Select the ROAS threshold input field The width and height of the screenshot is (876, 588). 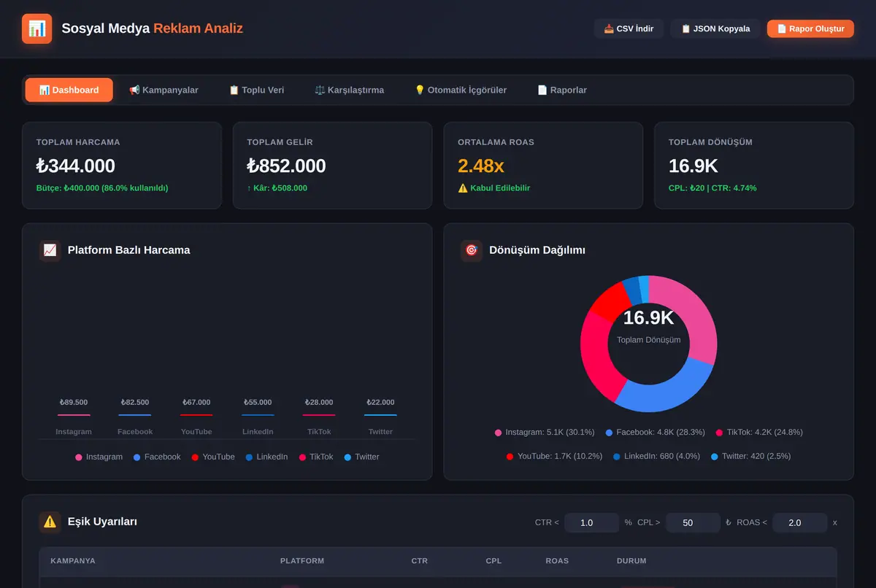(x=799, y=522)
